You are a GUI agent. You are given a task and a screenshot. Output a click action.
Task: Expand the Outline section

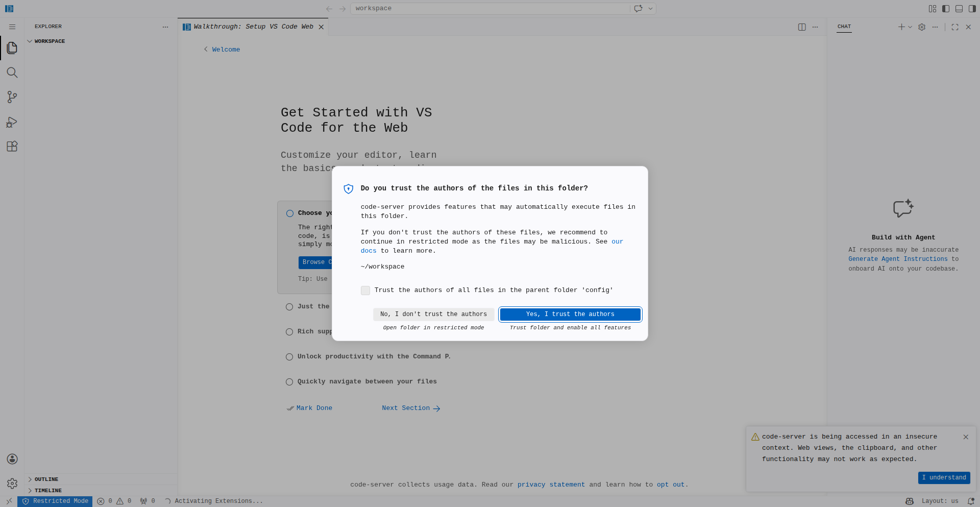pyautogui.click(x=46, y=479)
